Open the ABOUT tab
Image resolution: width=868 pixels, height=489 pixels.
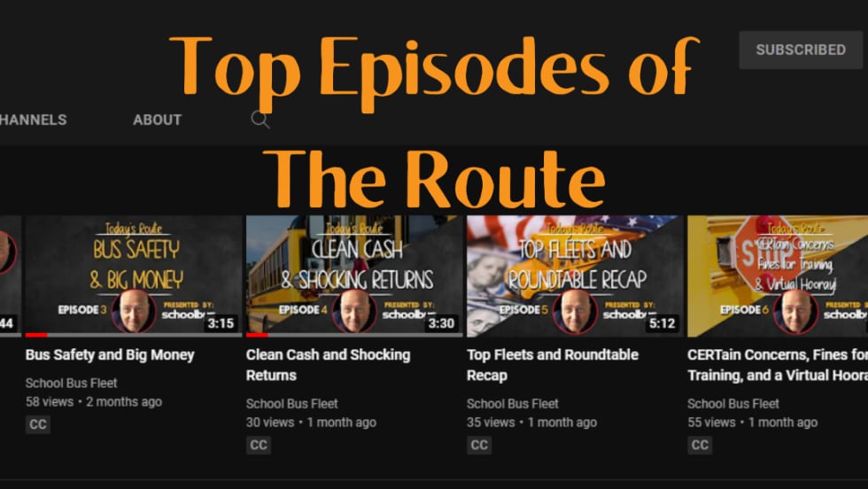(x=158, y=120)
